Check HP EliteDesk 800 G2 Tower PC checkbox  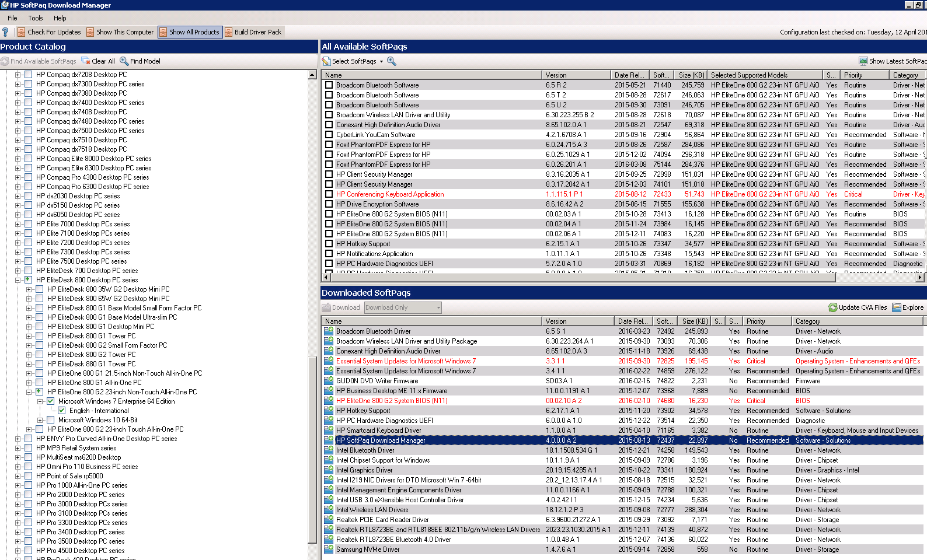coord(40,355)
